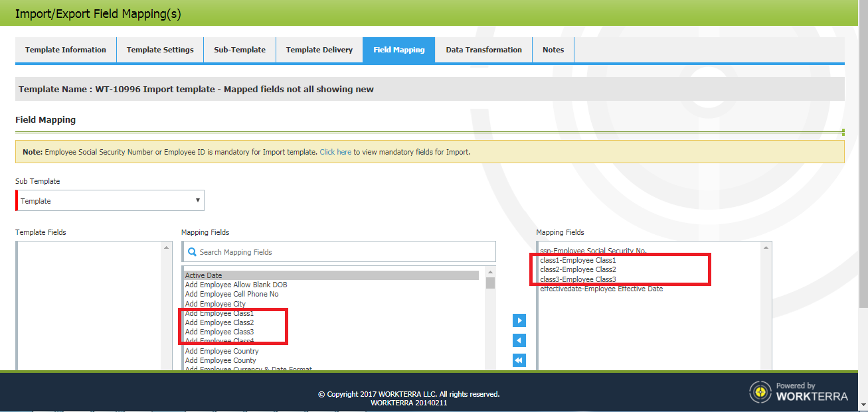
Task: Click the dropdown arrow on Template selector
Action: (197, 200)
